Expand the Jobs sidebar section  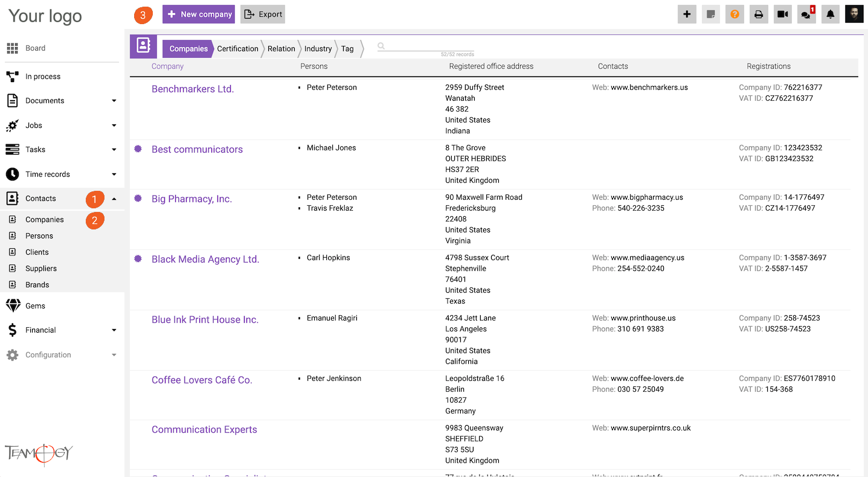tap(114, 126)
